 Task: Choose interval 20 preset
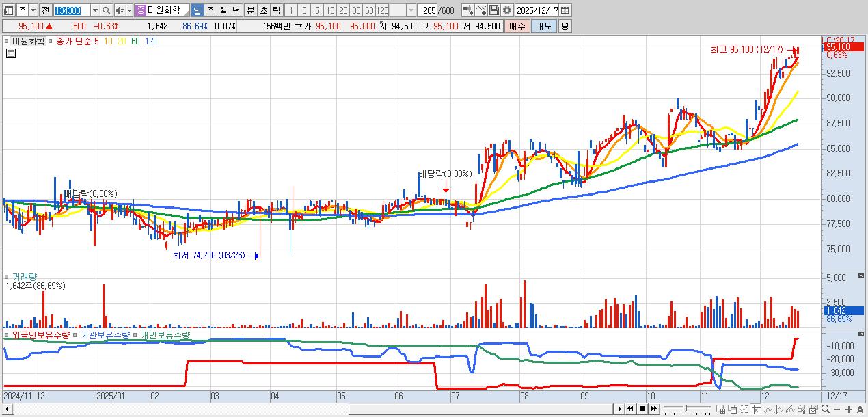(343, 10)
